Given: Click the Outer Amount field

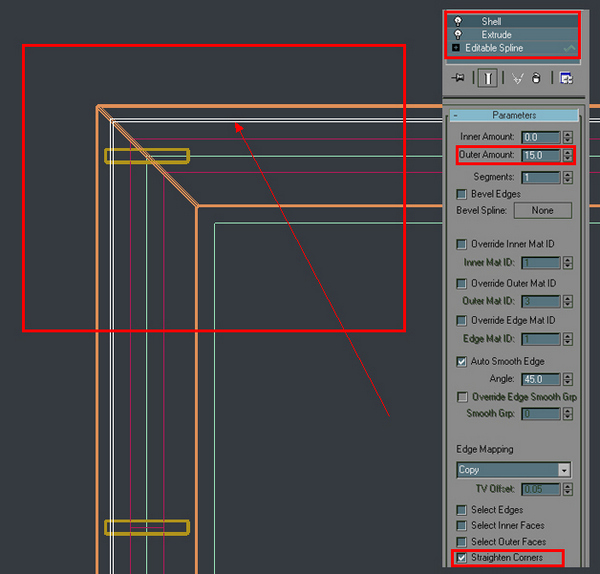Looking at the screenshot, I should pyautogui.click(x=541, y=155).
